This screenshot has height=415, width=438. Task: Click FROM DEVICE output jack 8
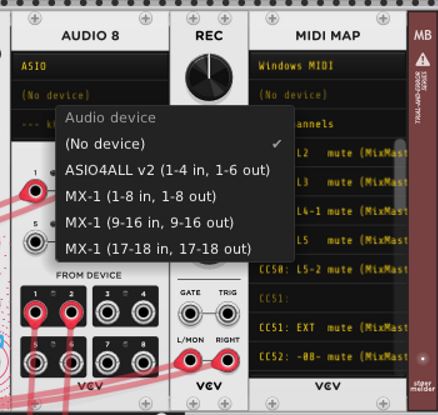[143, 363]
